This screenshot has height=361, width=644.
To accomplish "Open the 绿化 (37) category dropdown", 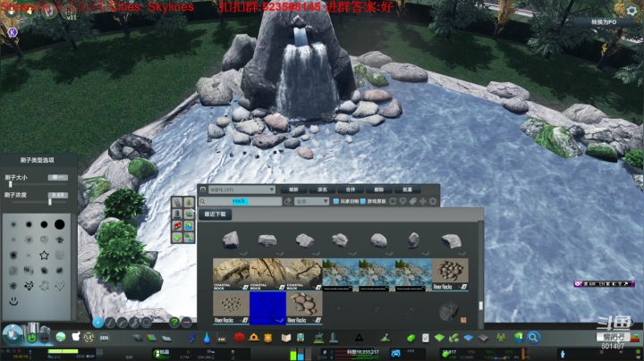I will [241, 189].
